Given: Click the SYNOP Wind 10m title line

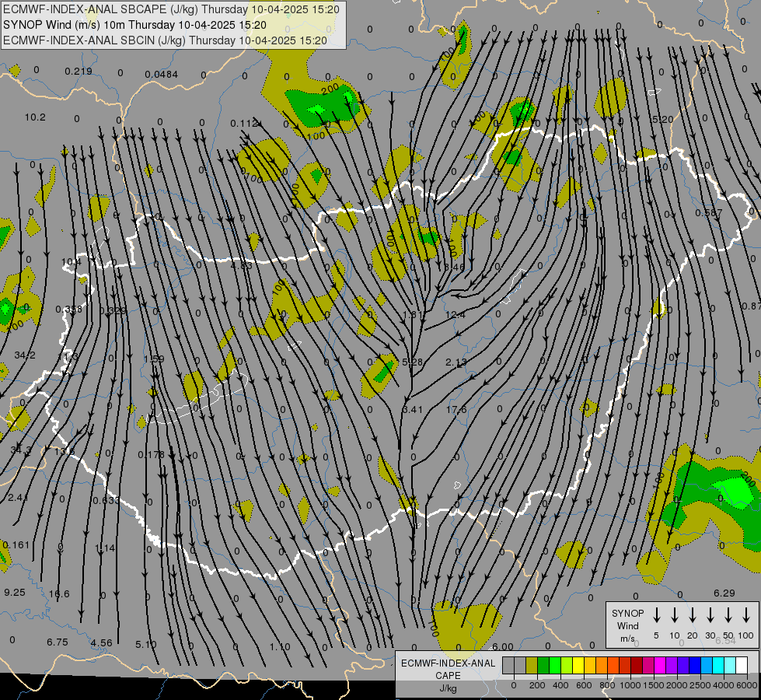Looking at the screenshot, I should tap(134, 25).
